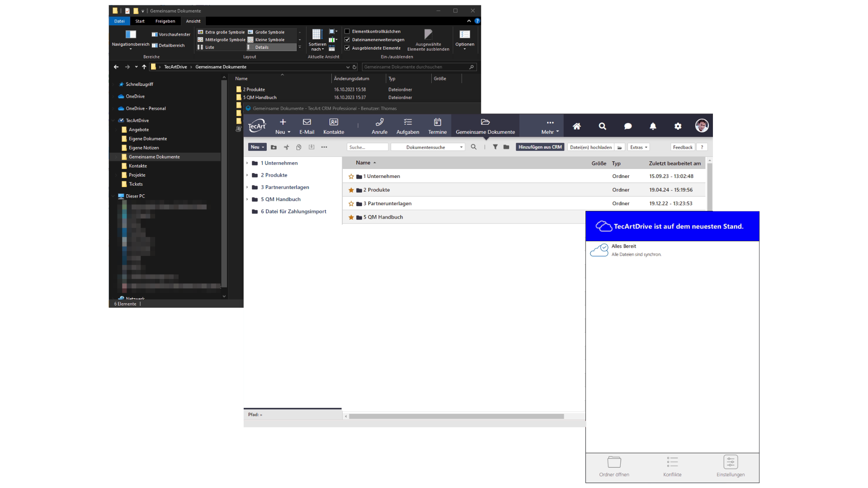This screenshot has width=868, height=488.
Task: Uncheck Dateinamenerweiterungen checkbox
Action: pos(347,40)
